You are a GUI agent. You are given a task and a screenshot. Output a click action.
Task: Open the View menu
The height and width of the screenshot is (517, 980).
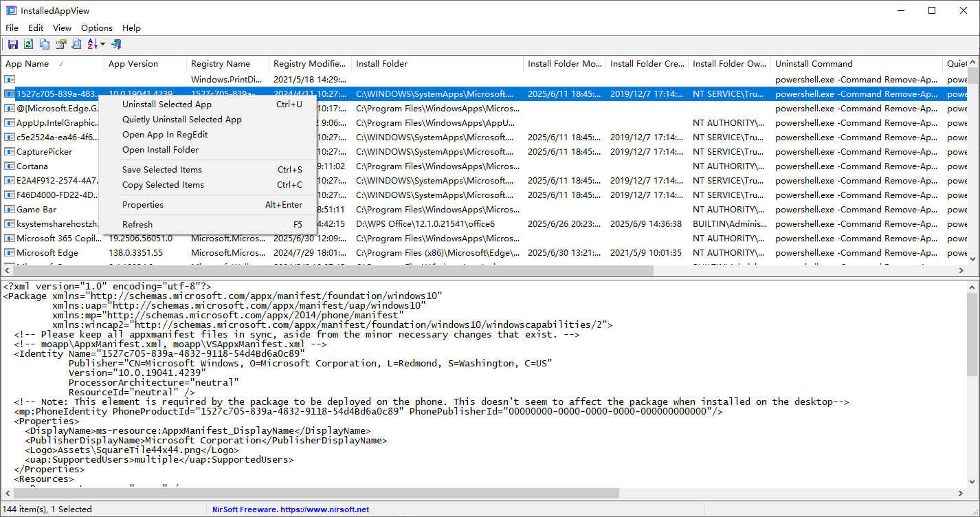62,27
